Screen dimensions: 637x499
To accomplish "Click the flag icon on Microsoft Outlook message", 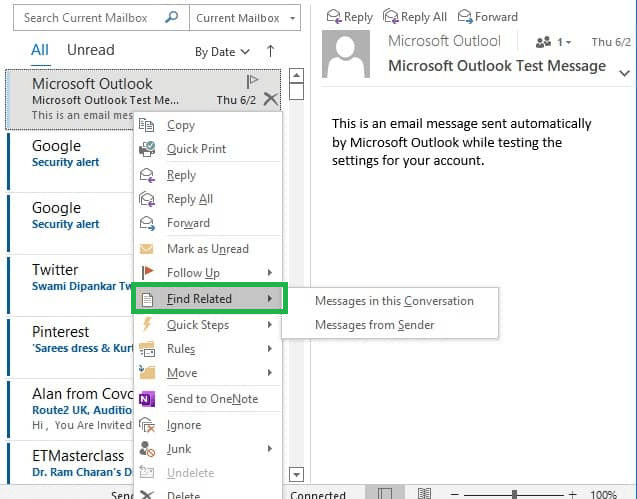I will point(252,81).
